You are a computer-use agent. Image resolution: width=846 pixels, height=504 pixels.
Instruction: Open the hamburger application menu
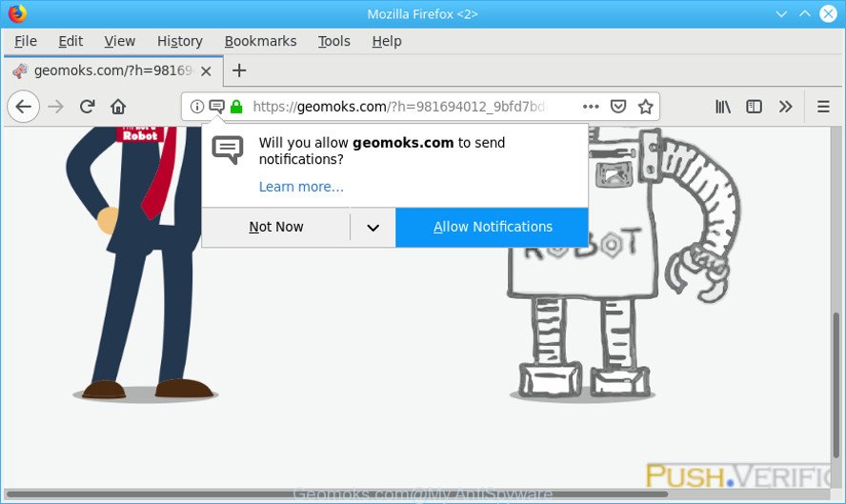click(823, 107)
